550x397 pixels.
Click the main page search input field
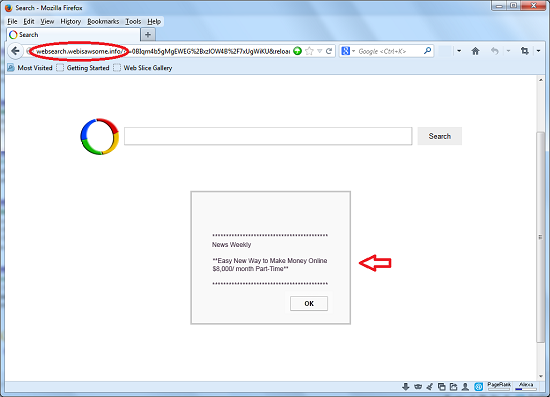268,136
